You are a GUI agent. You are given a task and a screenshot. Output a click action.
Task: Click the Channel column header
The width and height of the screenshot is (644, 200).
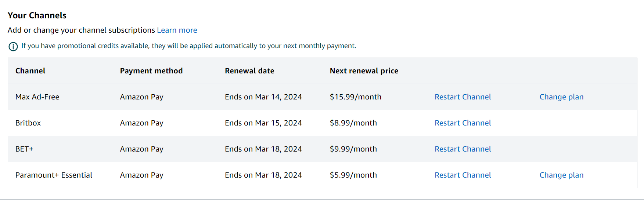click(30, 71)
